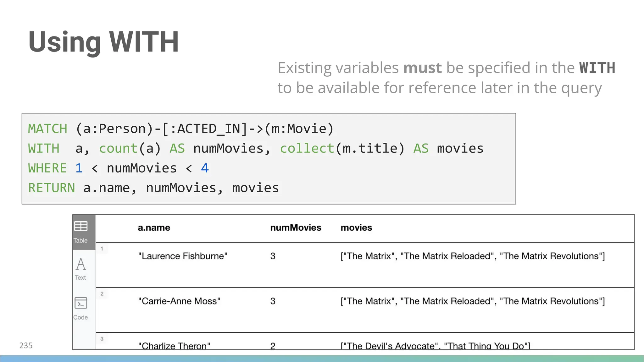
Task: Select the "Laurence Fishburne" cell
Action: tap(183, 256)
